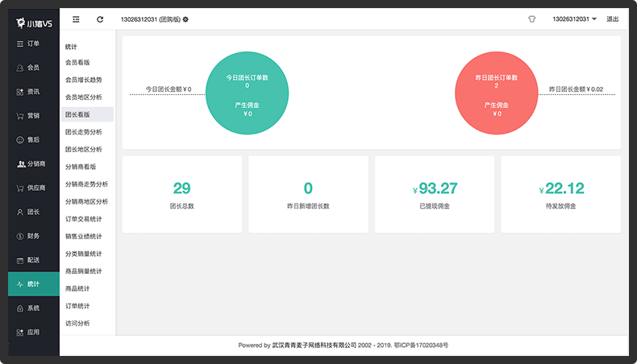
Task: Click the 团长总数 29 card
Action: [182, 194]
